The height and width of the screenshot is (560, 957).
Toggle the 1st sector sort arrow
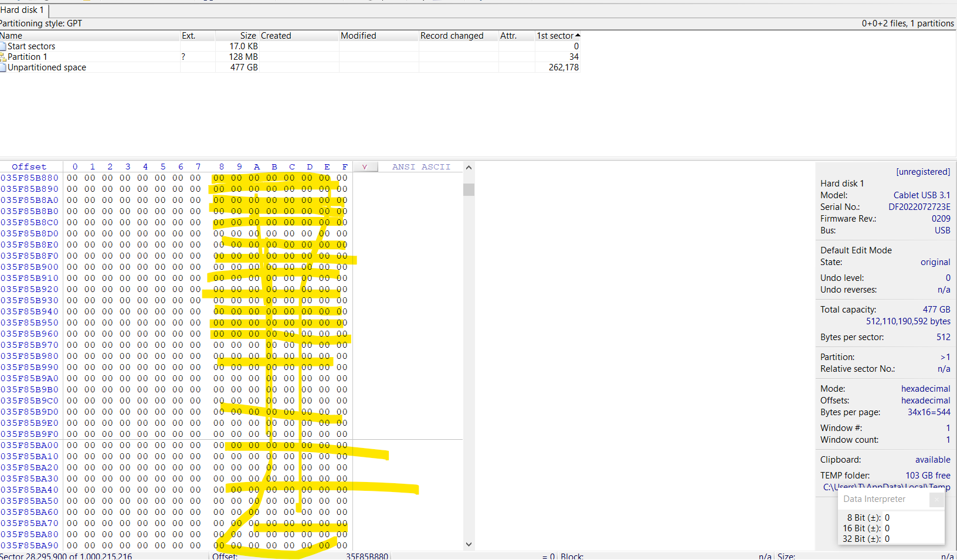click(578, 36)
